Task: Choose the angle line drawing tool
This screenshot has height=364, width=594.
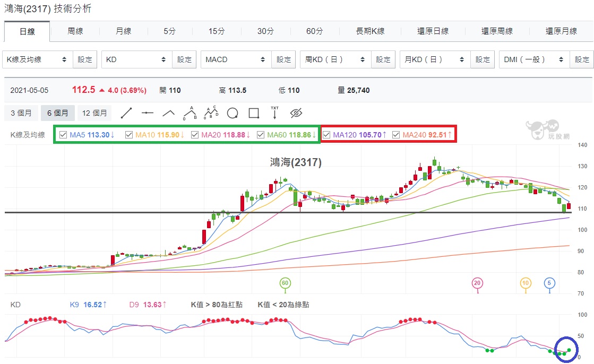Action: [x=169, y=113]
